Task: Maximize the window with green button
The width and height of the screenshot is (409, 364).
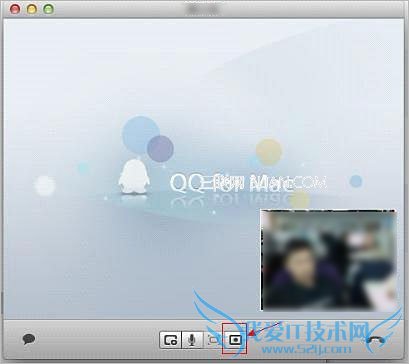Action: 49,9
